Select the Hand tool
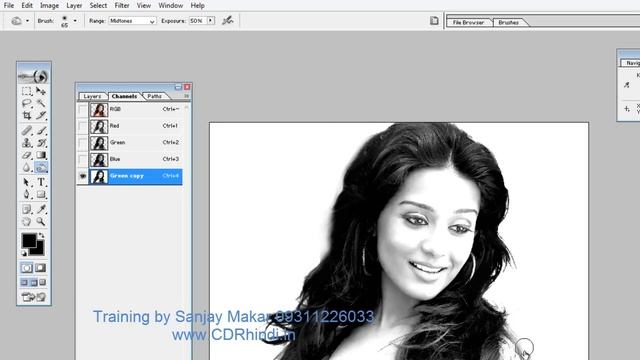Viewport: 640px width, 360px height. tap(27, 222)
